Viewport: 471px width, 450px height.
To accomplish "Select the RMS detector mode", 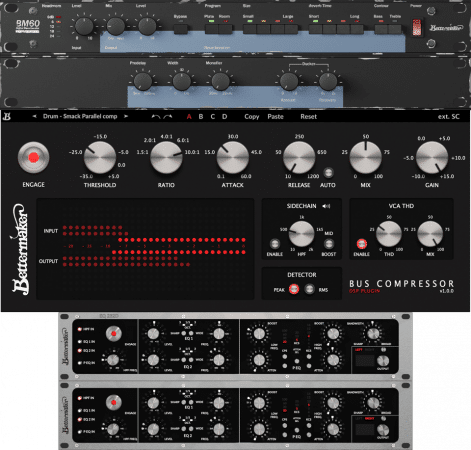I will coord(309,289).
